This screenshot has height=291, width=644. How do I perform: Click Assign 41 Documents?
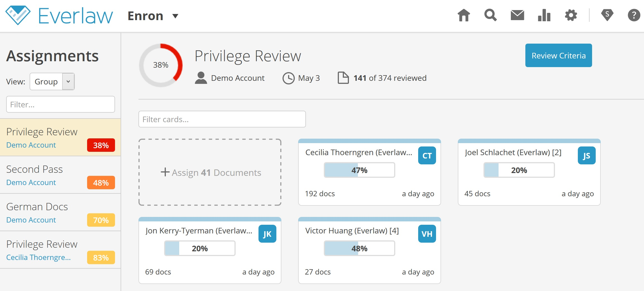tap(211, 172)
